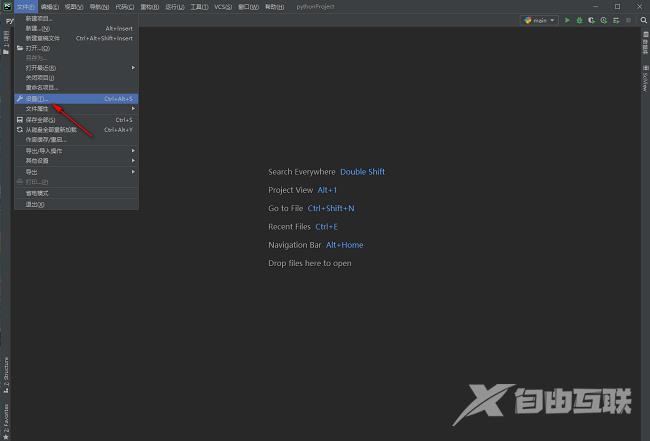Screen dimensions: 650x441
Task: Run with coverage icon in toolbar
Action: (591, 19)
